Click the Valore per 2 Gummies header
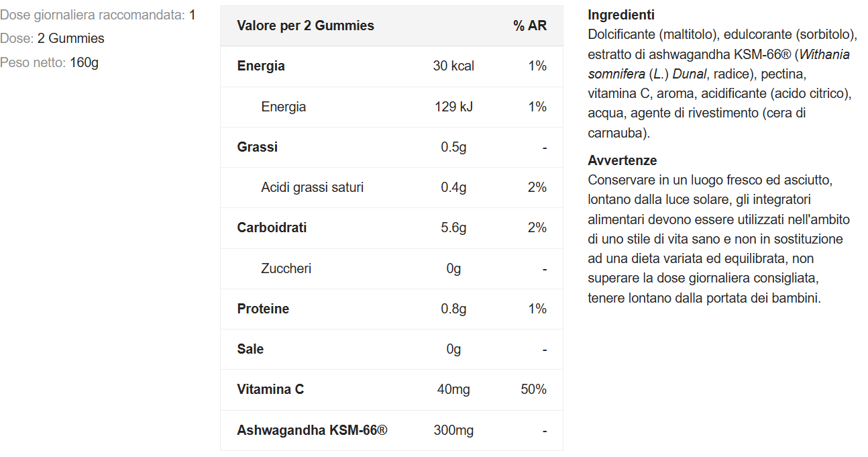 tap(305, 26)
